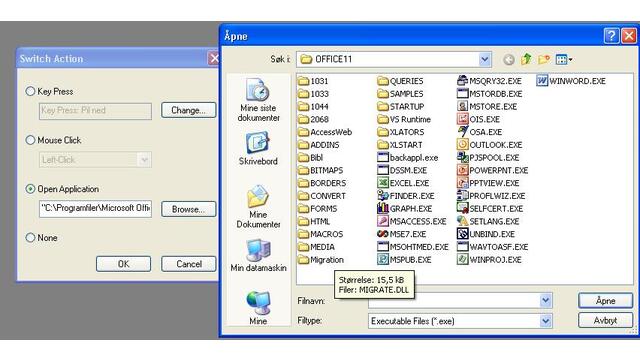640x360 pixels.
Task: Click the application path input field
Action: (x=96, y=209)
